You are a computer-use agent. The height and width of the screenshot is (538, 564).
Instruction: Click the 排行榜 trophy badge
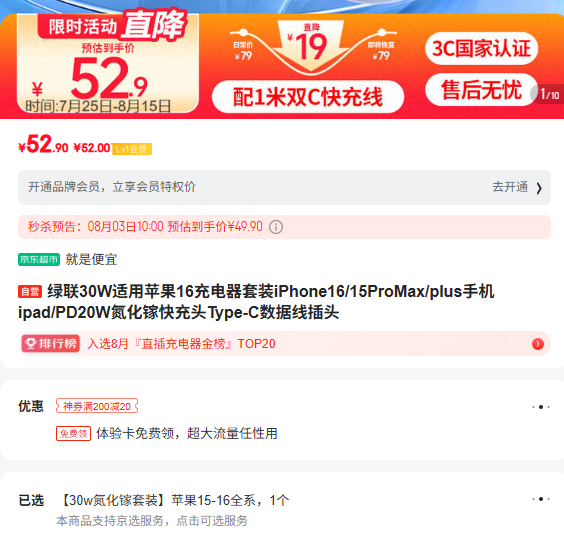(51, 343)
